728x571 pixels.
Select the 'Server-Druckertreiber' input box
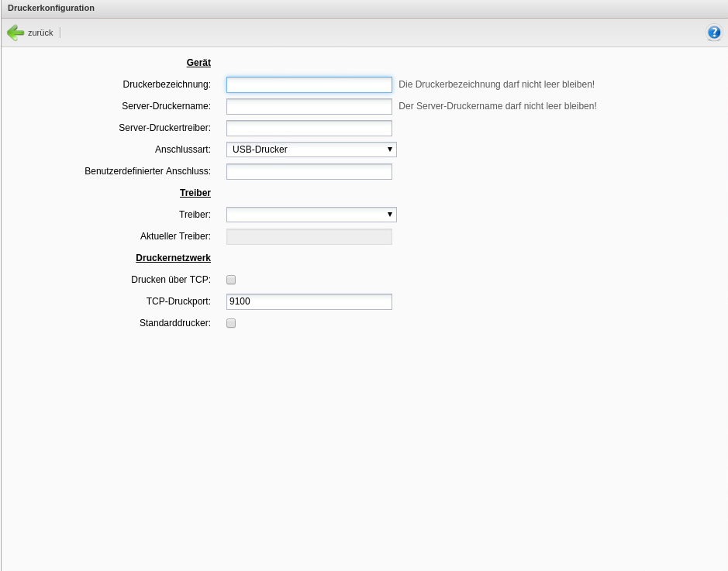point(309,128)
